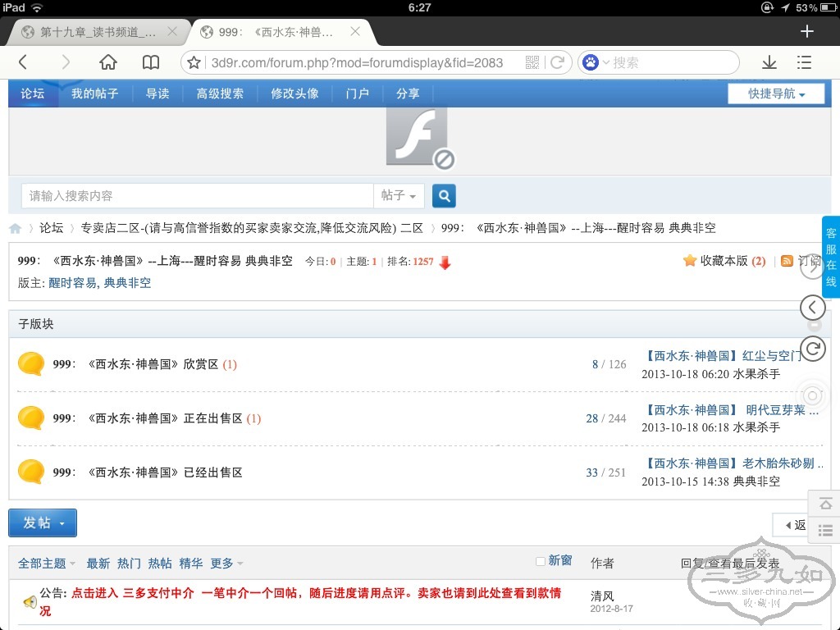Expand the 更多 filter dropdown
This screenshot has width=840, height=630.
tap(226, 564)
